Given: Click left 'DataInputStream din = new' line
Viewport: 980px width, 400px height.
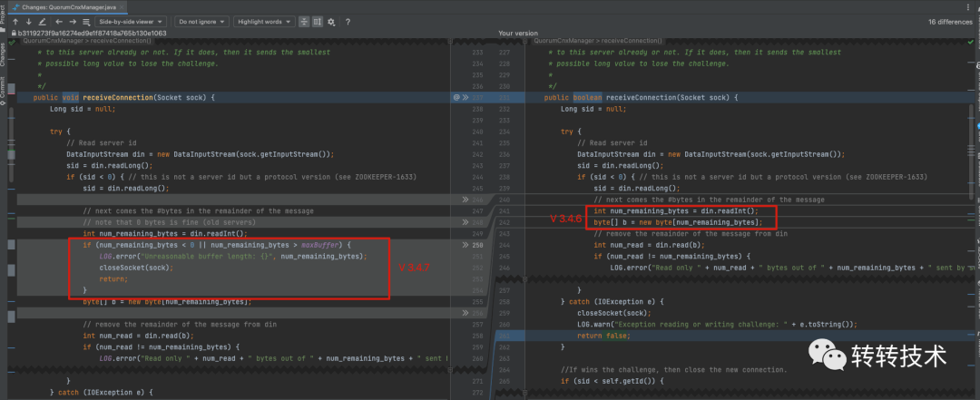Looking at the screenshot, I should pos(201,154).
